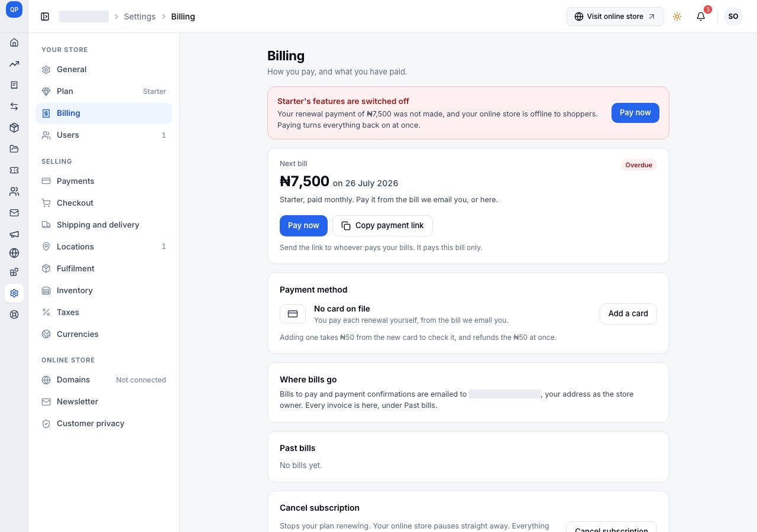Select Shipping and delivery settings
The width and height of the screenshot is (757, 532).
click(x=103, y=225)
